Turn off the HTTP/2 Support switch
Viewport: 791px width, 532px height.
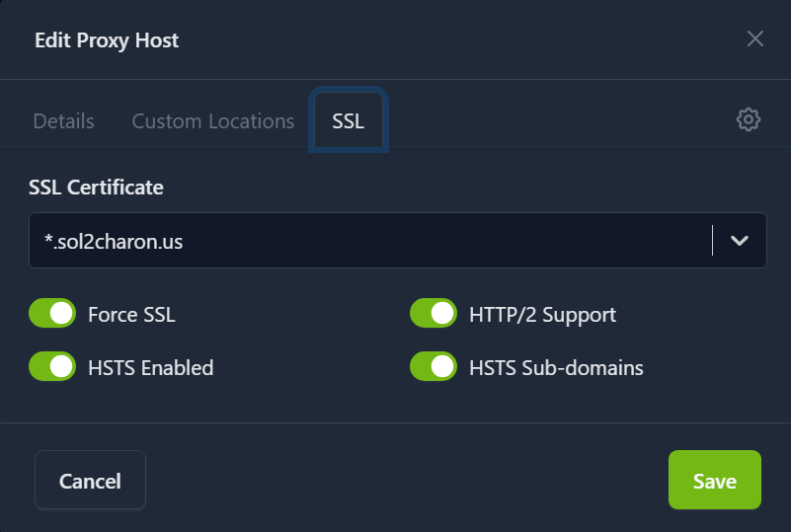pyautogui.click(x=434, y=314)
